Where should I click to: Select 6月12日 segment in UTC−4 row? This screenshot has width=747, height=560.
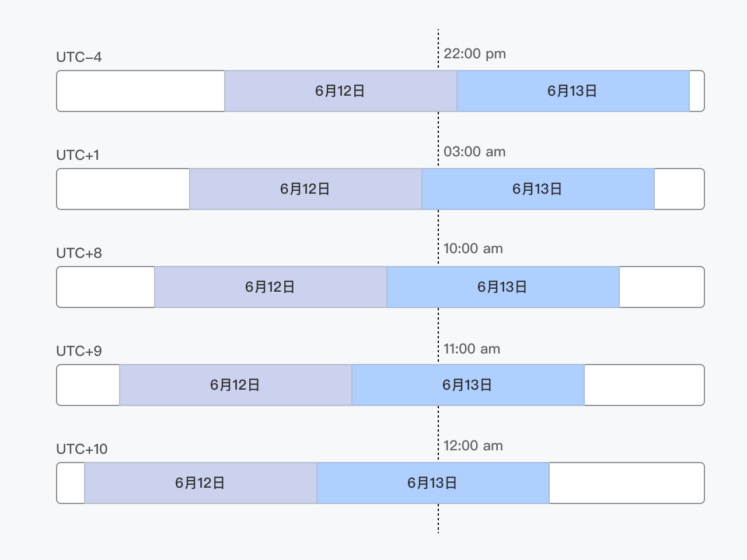click(340, 91)
